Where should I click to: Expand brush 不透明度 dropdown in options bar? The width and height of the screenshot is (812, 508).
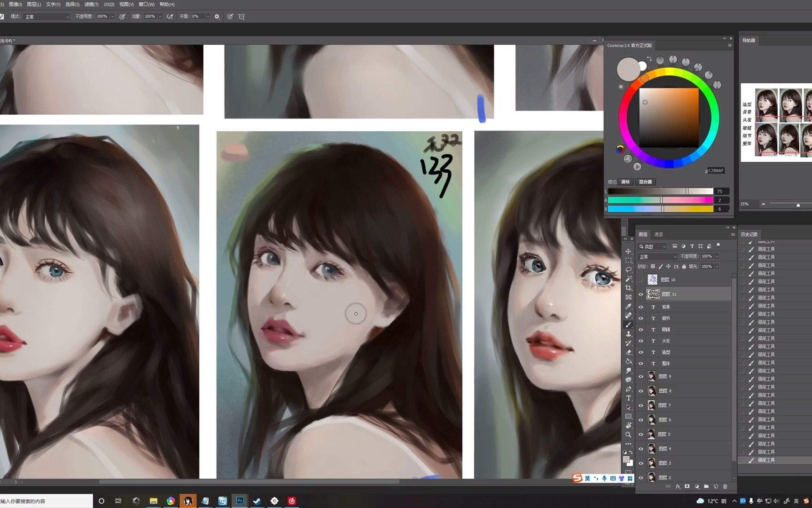click(x=112, y=16)
